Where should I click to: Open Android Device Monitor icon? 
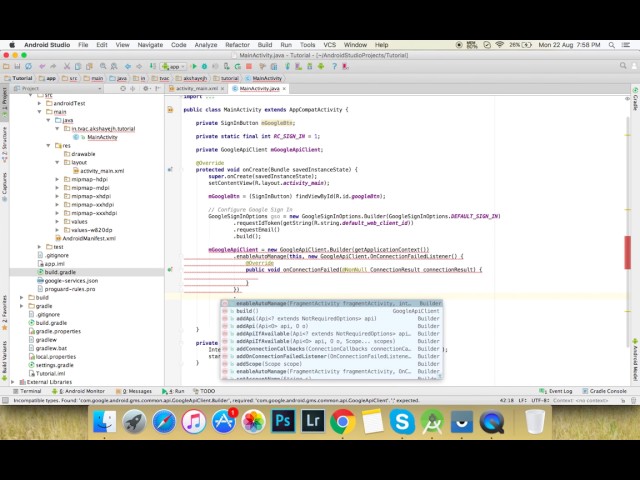pyautogui.click(x=321, y=66)
